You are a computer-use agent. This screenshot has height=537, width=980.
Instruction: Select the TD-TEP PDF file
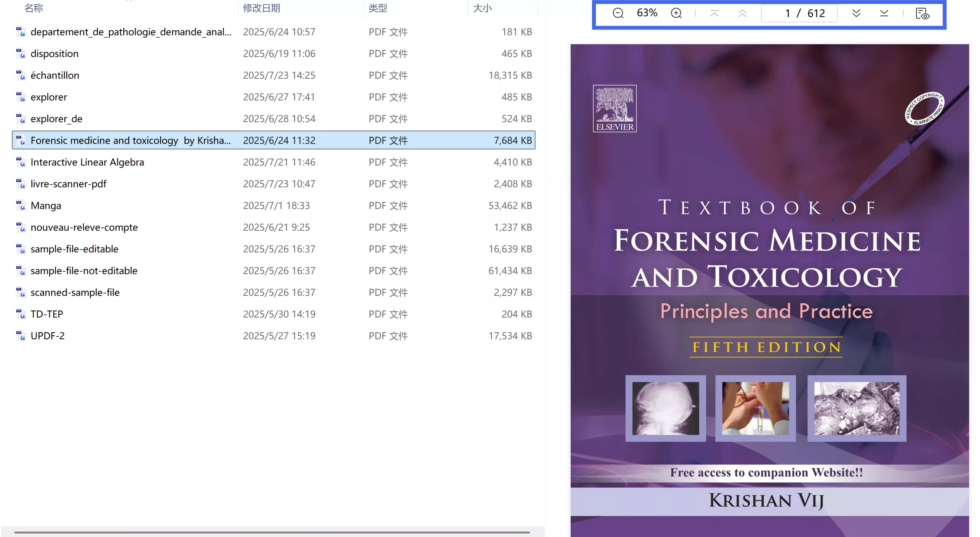coord(274,314)
